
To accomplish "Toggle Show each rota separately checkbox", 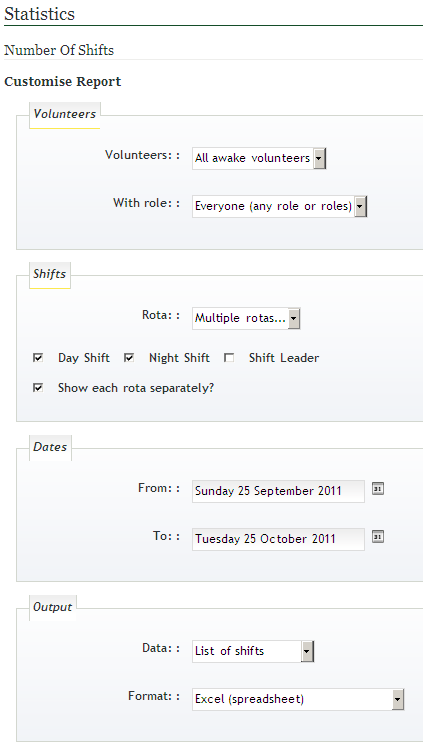I will point(38,387).
